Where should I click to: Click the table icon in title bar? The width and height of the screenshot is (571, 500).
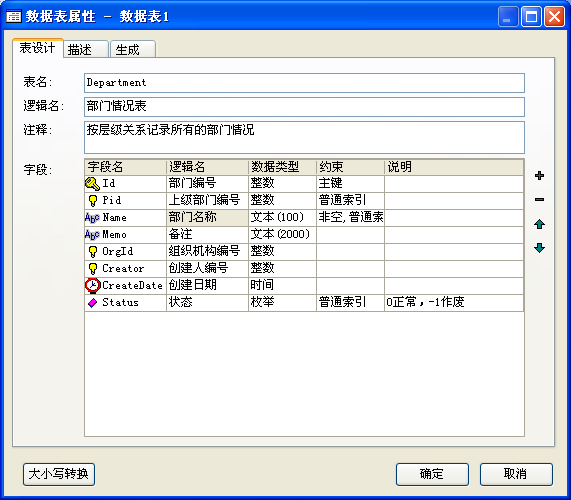(x=14, y=16)
